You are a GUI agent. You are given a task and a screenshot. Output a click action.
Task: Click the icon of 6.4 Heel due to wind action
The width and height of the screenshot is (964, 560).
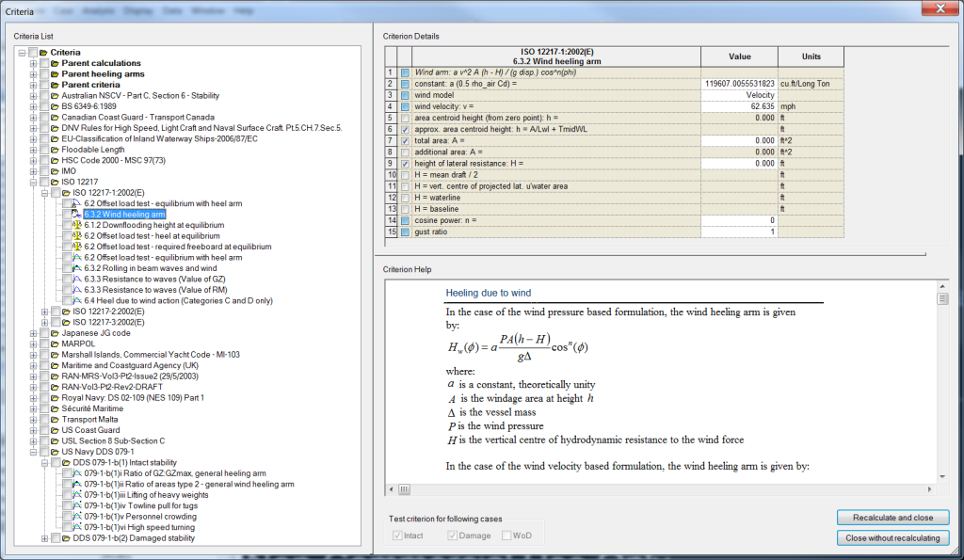pyautogui.click(x=77, y=300)
